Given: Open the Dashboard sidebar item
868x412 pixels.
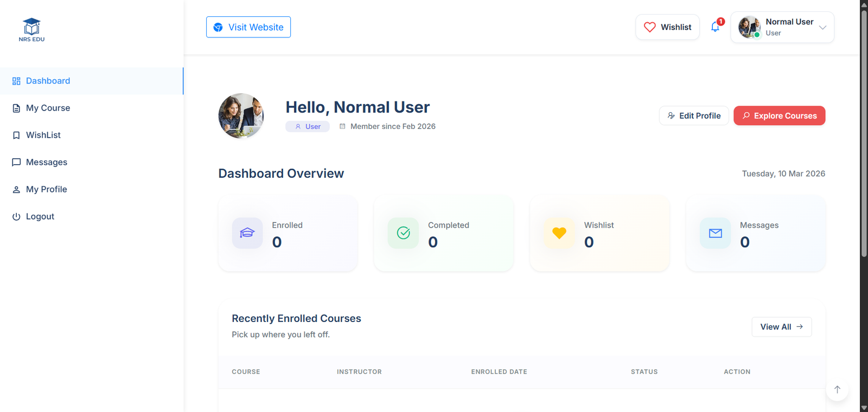Looking at the screenshot, I should pyautogui.click(x=48, y=81).
